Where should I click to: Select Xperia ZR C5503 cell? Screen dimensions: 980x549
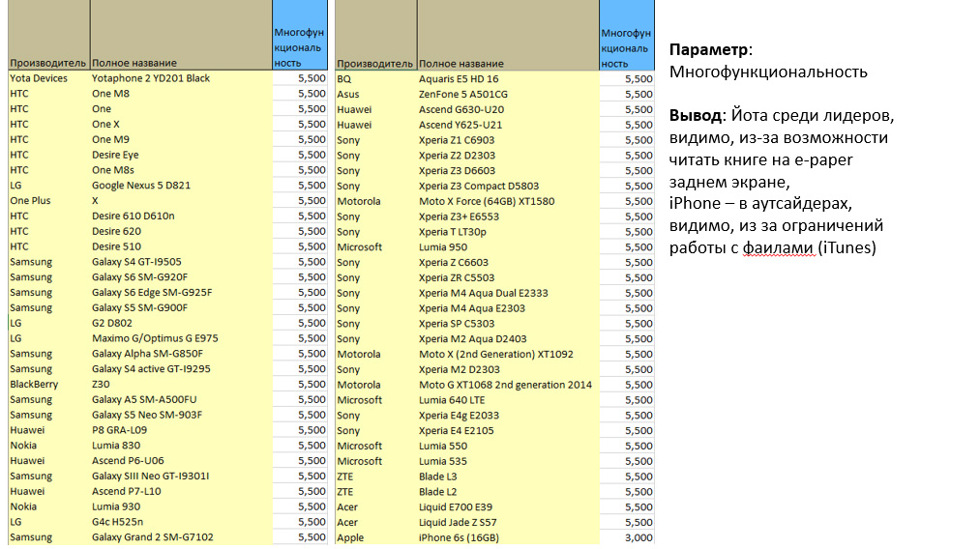click(508, 278)
